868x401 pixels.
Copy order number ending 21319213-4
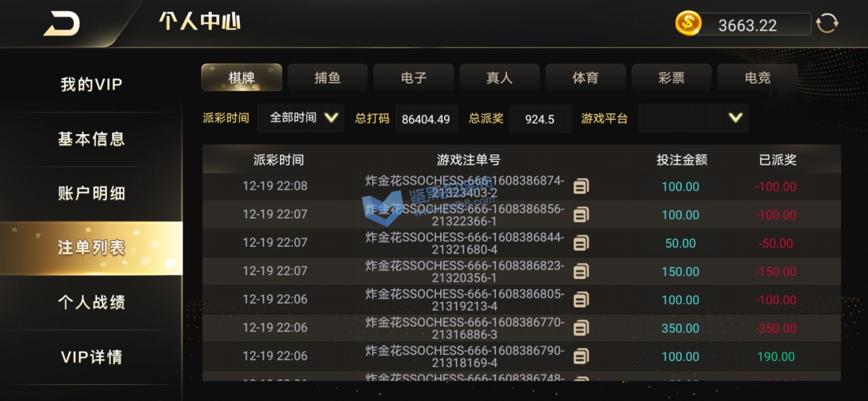[581, 300]
